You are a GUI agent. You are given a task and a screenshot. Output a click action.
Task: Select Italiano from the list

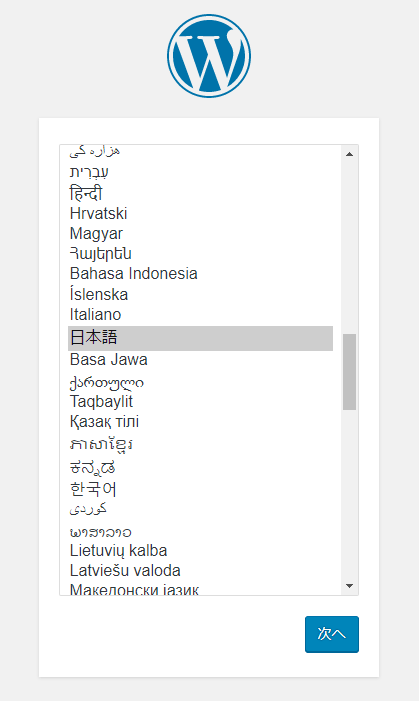200,315
